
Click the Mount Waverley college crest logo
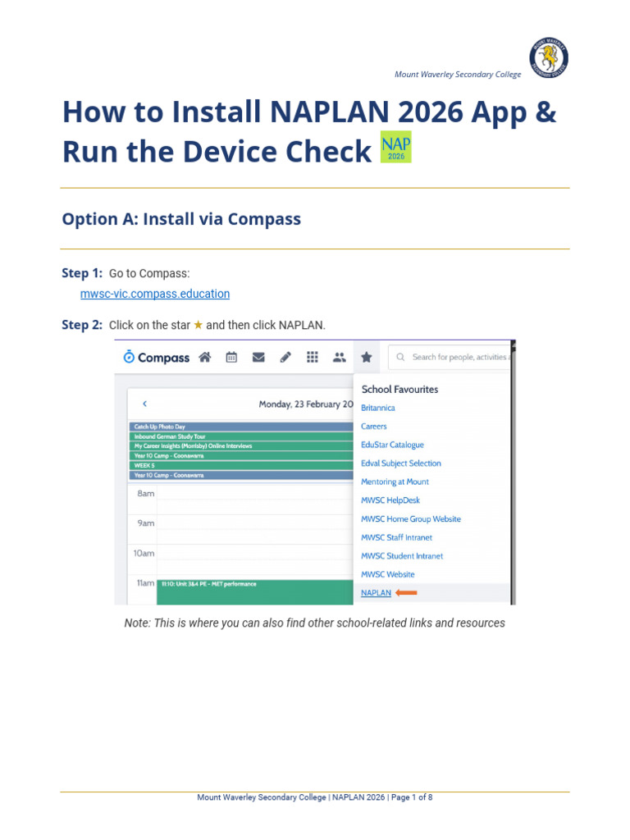549,58
